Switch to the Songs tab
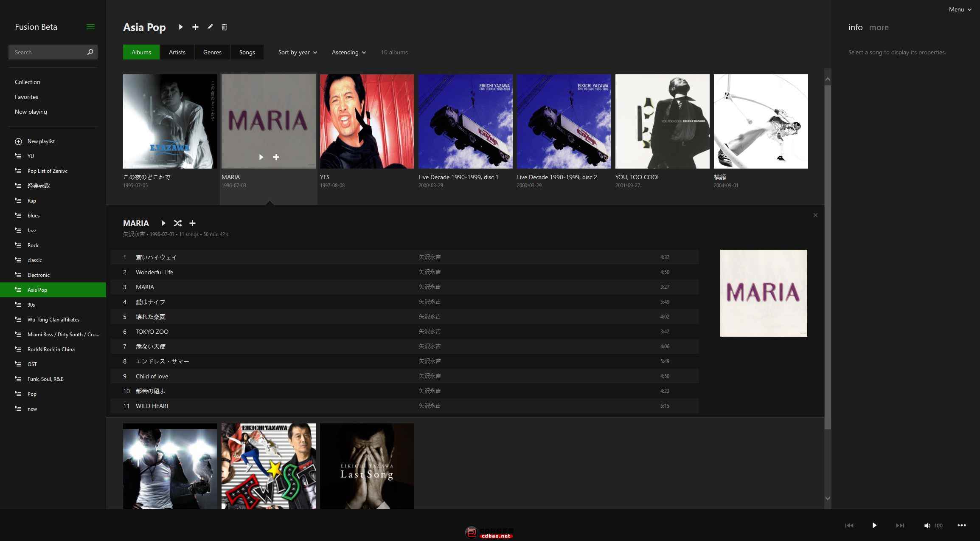Image resolution: width=980 pixels, height=541 pixels. coord(247,52)
